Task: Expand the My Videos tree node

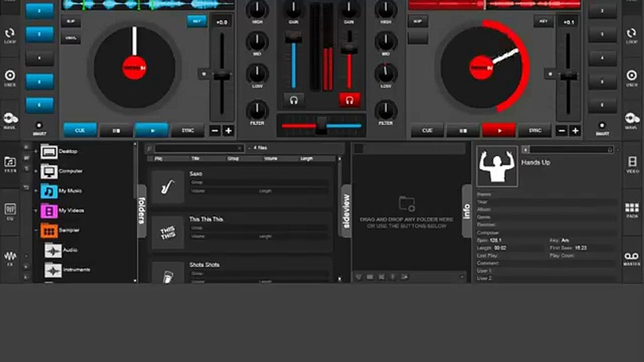Action: (x=36, y=211)
